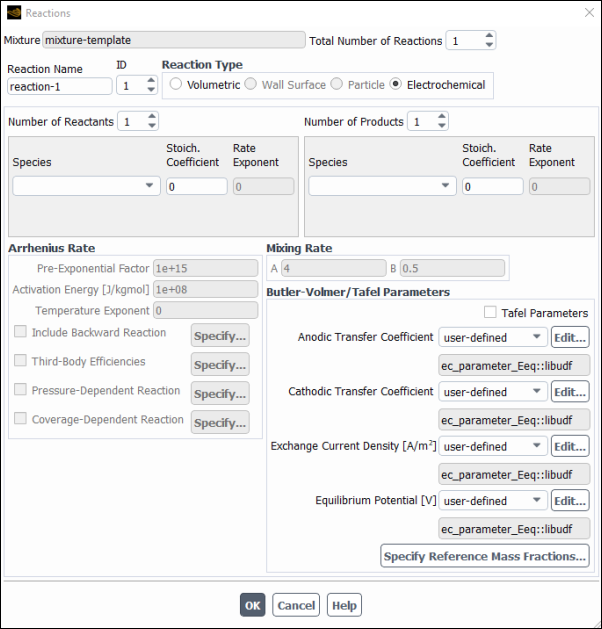
Task: Select the Volumetric reaction type
Action: [x=176, y=84]
